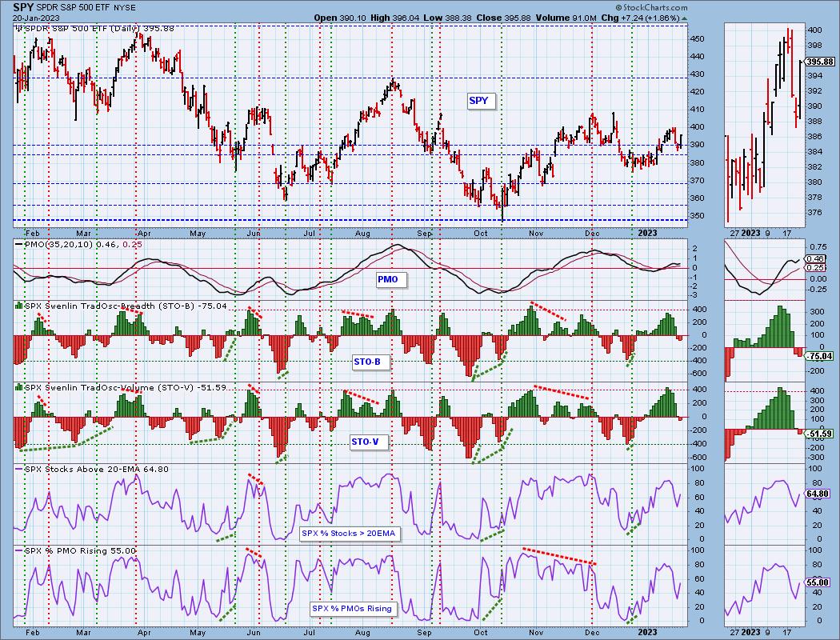Click the 0.25 PMO signal value tag

click(816, 267)
